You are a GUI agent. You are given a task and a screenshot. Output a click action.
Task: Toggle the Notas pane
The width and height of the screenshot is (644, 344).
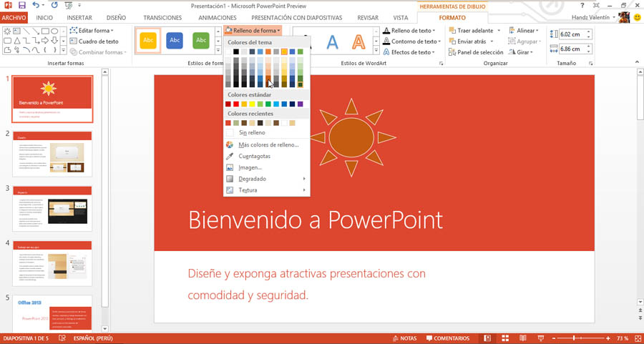point(404,338)
